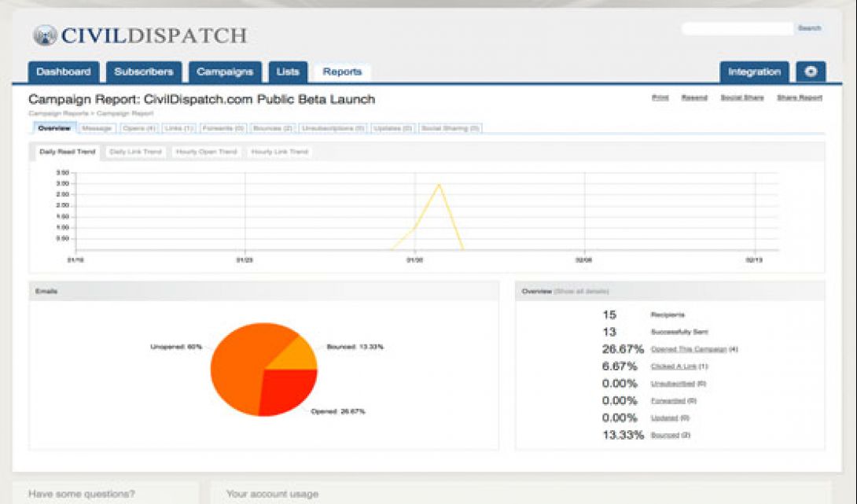Switch to Hourly Link Trend chart
Viewport: 857px width, 504px height.
[x=279, y=152]
